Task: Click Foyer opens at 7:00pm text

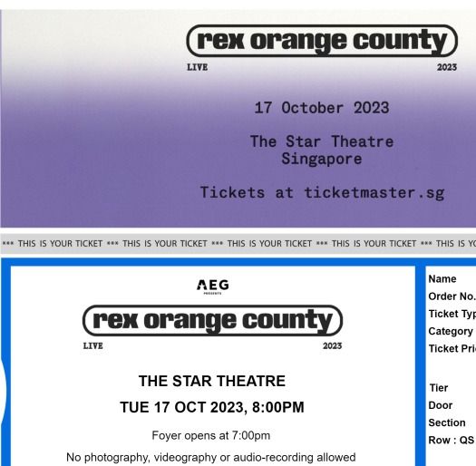Action: click(211, 435)
